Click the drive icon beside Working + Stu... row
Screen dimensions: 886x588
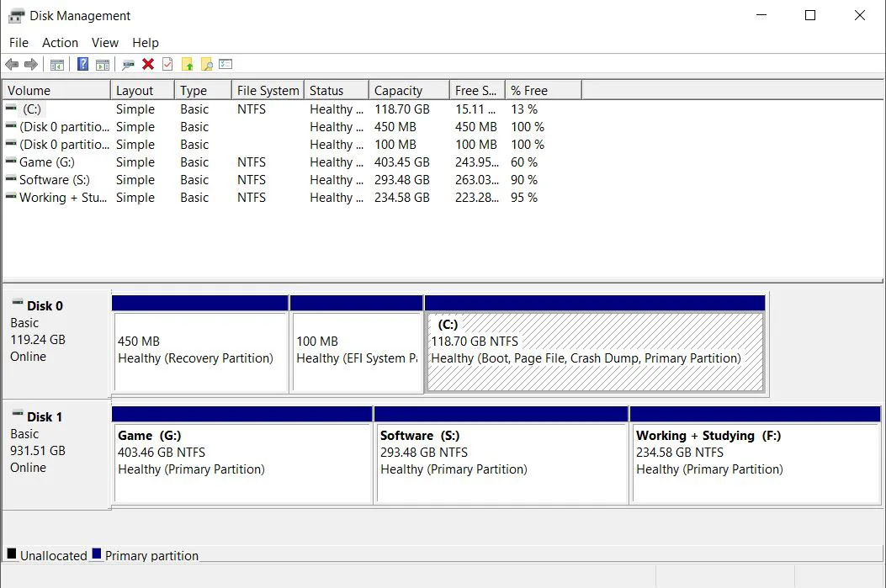point(11,196)
